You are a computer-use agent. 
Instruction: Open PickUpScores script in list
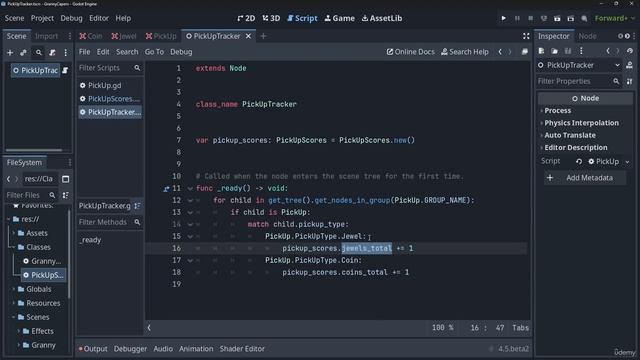(x=110, y=99)
